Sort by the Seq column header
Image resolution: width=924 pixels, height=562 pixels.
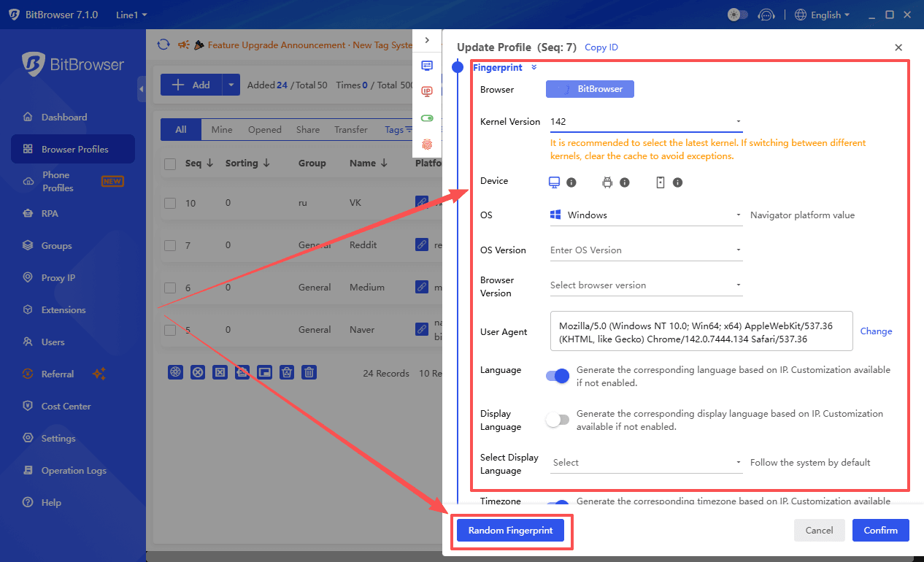coord(199,163)
